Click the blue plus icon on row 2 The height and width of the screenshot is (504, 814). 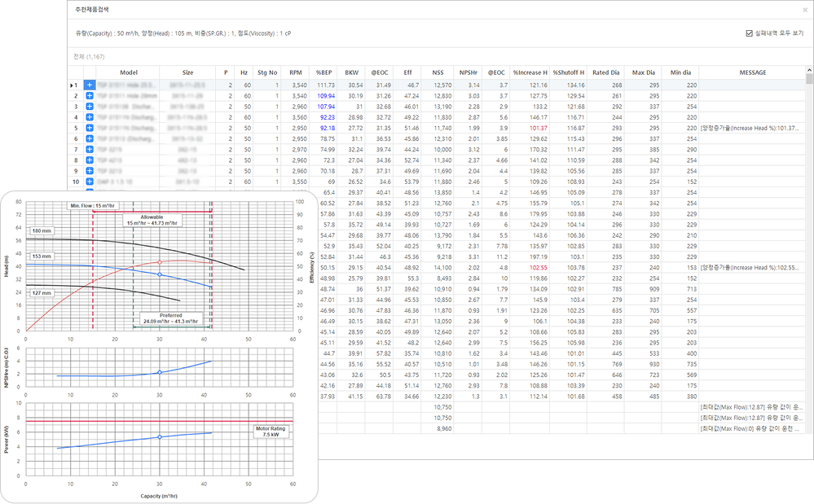point(90,96)
